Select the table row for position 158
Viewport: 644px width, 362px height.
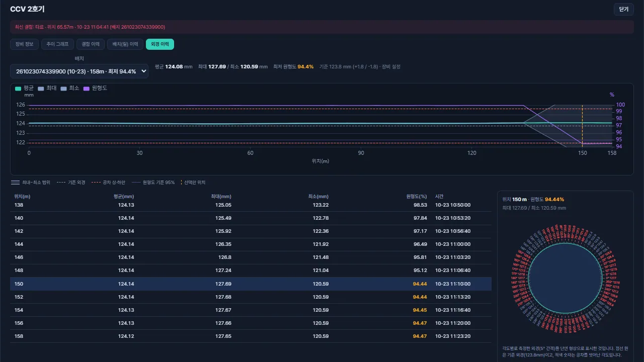[251, 336]
